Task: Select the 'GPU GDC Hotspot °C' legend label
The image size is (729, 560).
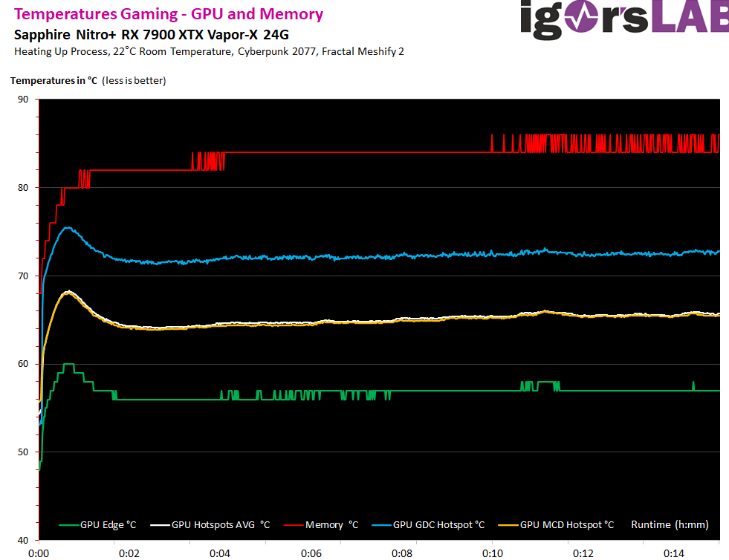Action: point(439,524)
